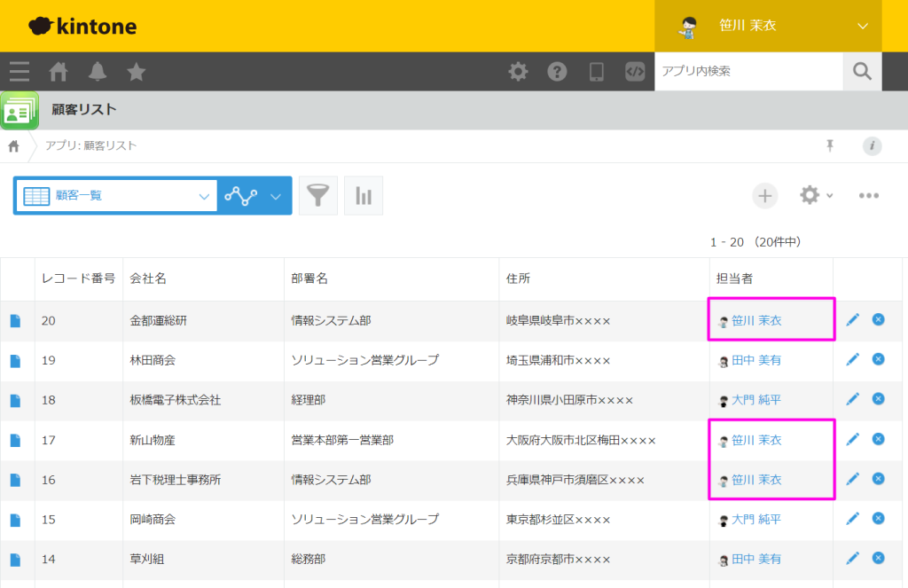This screenshot has height=588, width=908.
Task: Edit record 18 with pencil icon
Action: point(852,399)
